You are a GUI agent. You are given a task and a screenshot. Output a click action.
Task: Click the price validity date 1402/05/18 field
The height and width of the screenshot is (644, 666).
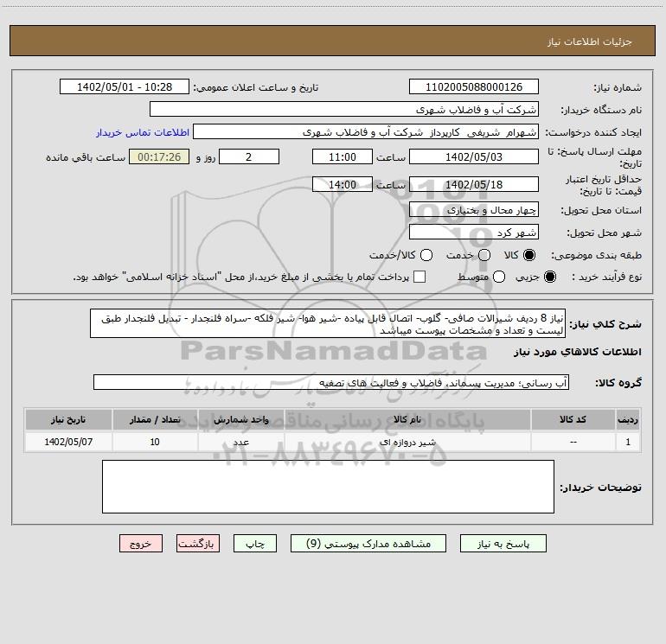pyautogui.click(x=474, y=184)
